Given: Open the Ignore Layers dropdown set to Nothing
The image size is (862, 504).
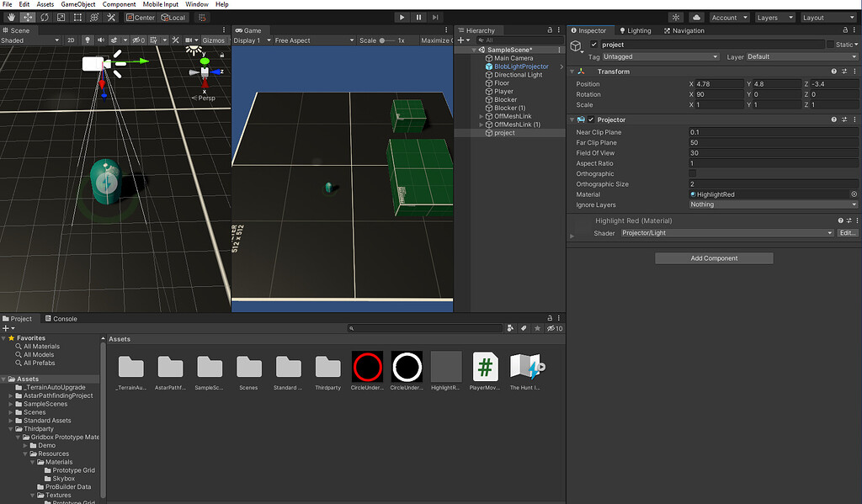Looking at the screenshot, I should [771, 204].
